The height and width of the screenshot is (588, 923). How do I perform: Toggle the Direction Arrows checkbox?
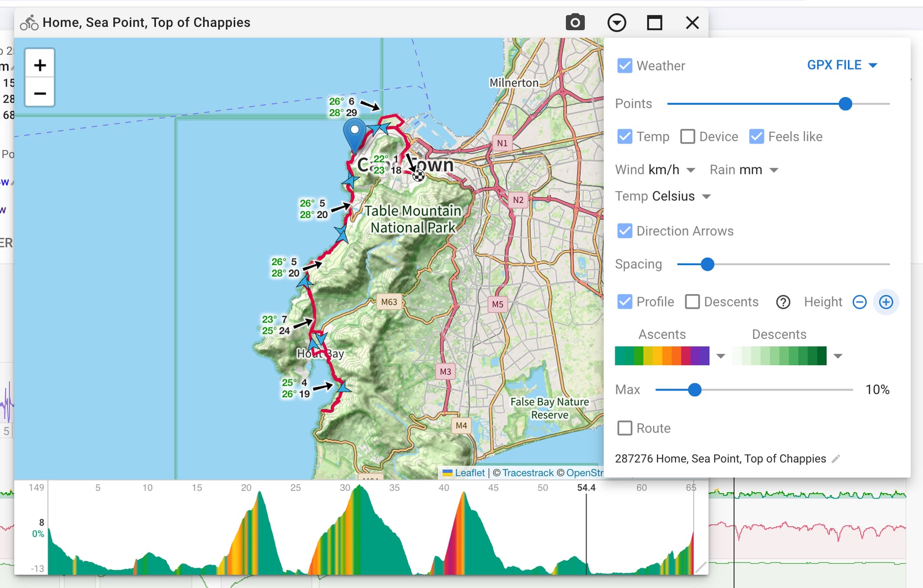point(624,231)
